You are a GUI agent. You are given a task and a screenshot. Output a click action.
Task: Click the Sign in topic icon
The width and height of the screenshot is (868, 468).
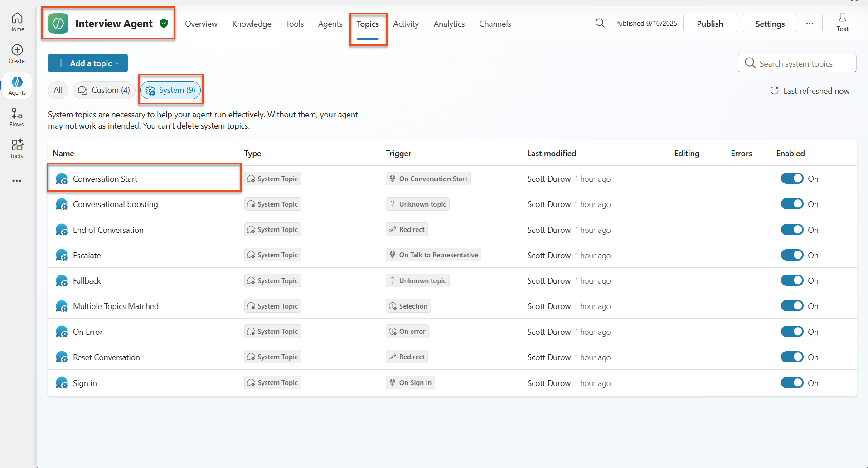click(x=62, y=383)
